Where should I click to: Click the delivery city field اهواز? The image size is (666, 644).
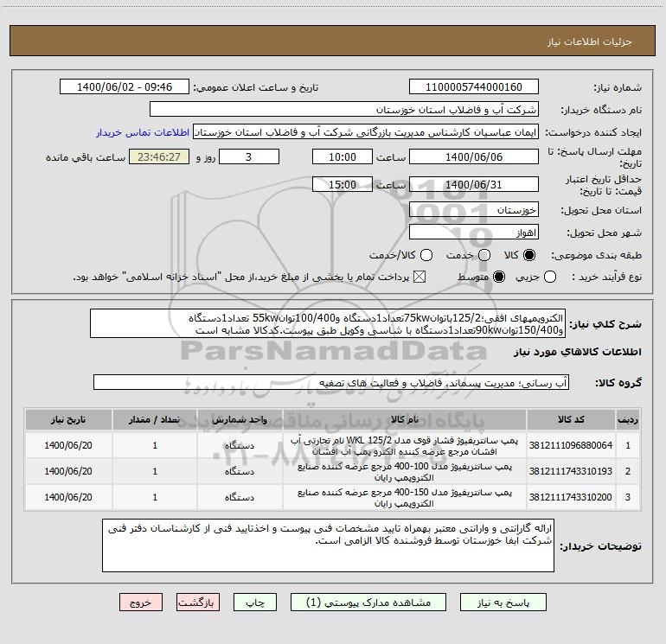coord(474,233)
